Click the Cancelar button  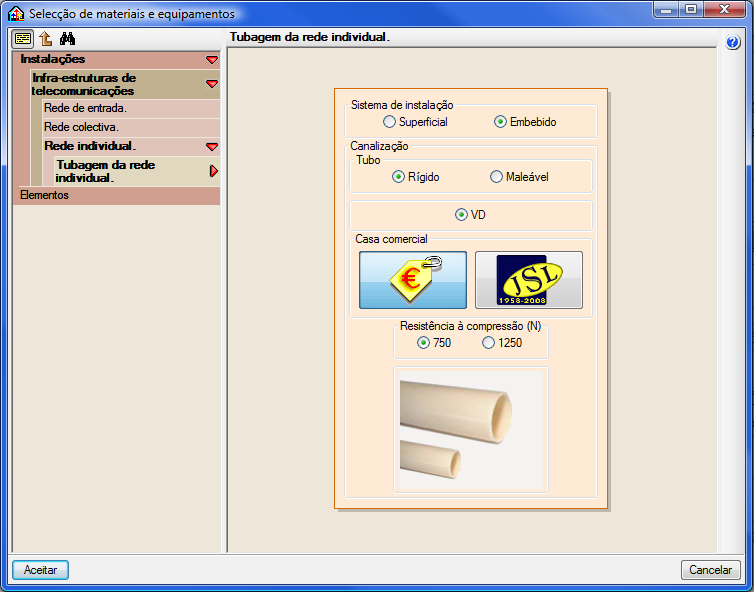[711, 570]
